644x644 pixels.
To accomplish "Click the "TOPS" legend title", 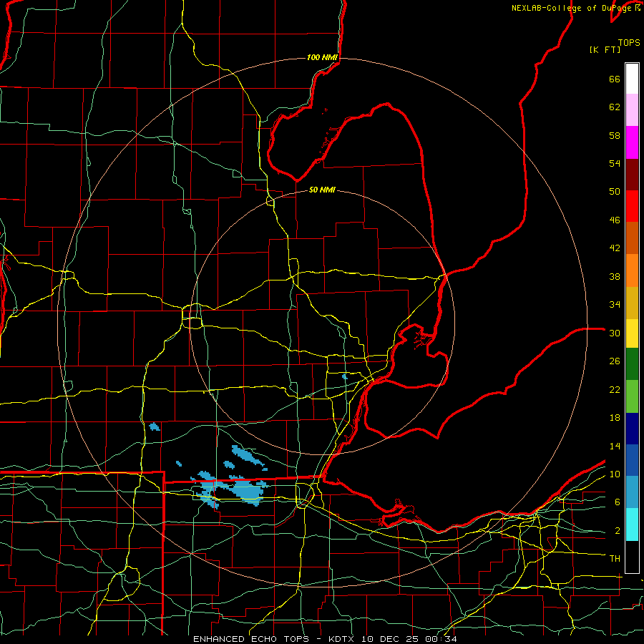I will point(629,43).
